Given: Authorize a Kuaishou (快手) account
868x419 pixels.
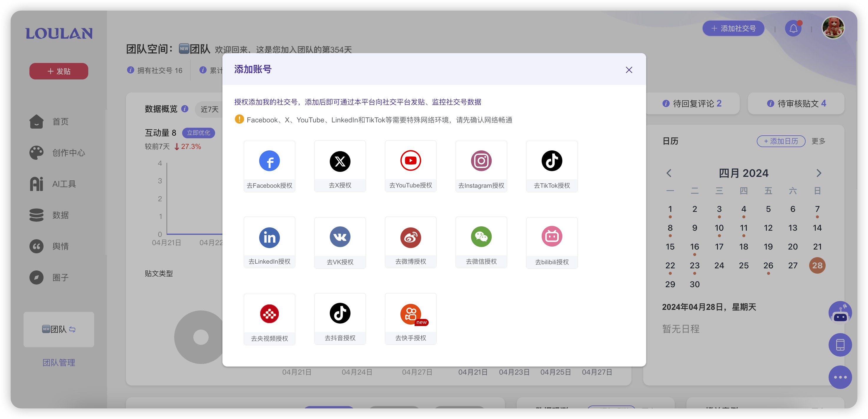Looking at the screenshot, I should 410,319.
